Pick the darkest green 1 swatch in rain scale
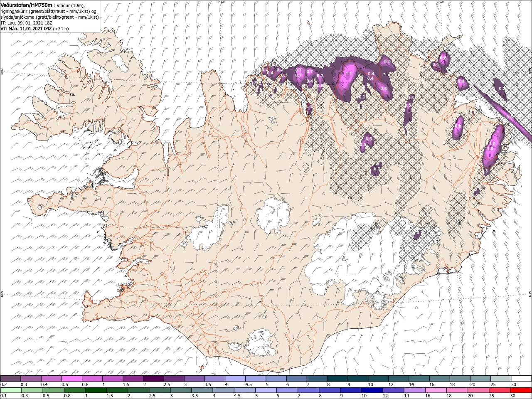The height and width of the screenshot is (399, 532). (96, 390)
